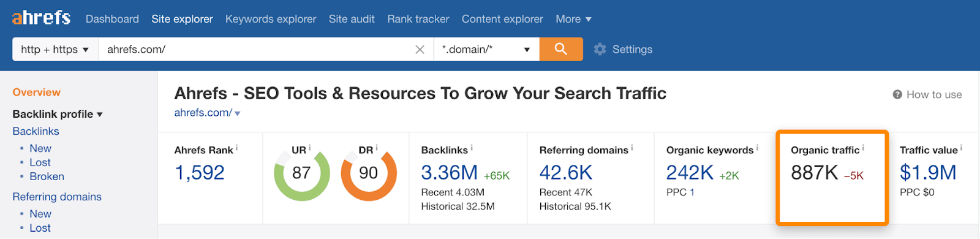Open Referring domains in sidebar
This screenshot has width=980, height=239.
(x=57, y=197)
